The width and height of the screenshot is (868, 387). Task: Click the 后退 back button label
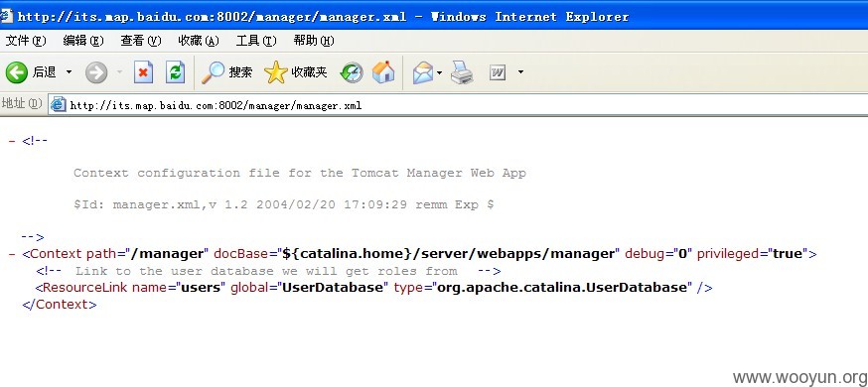point(45,72)
